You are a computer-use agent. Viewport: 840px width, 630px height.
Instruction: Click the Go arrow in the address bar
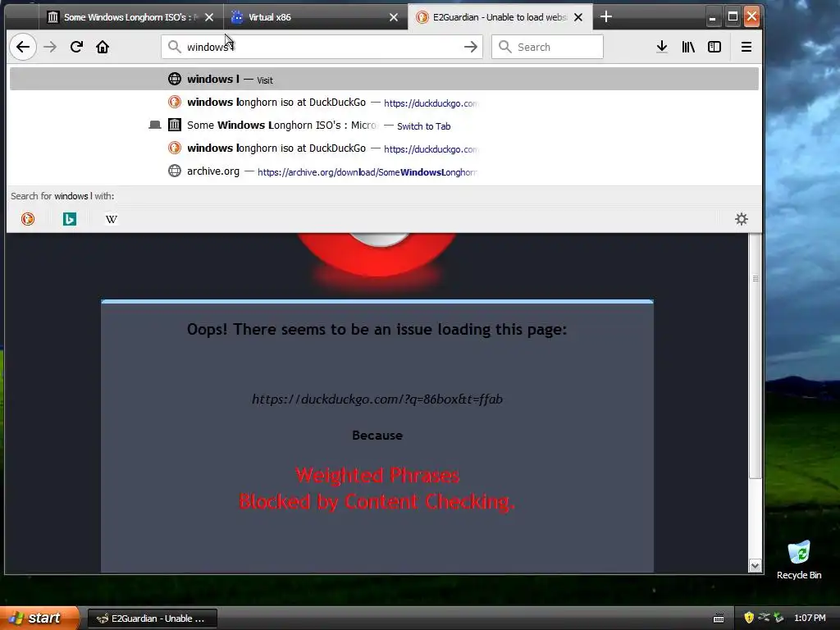(x=470, y=47)
